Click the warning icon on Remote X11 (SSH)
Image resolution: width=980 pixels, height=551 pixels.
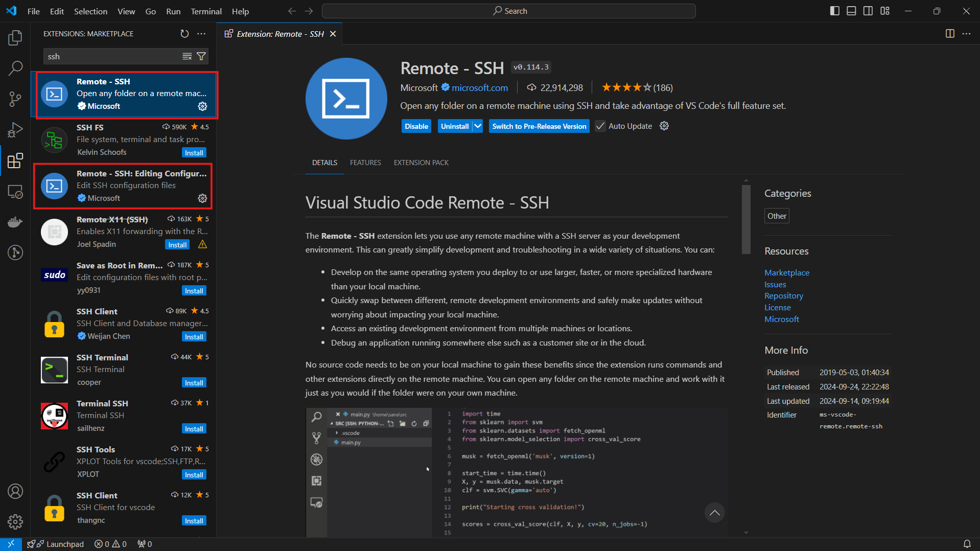pos(202,244)
